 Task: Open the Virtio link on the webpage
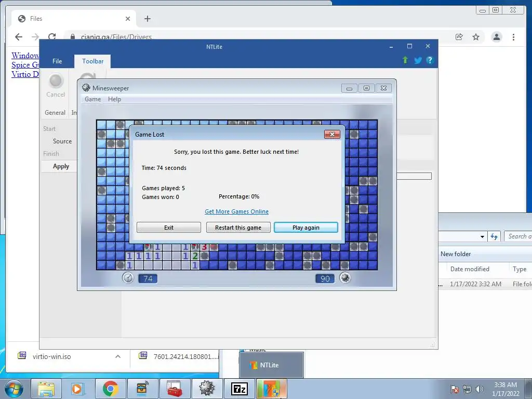[x=25, y=74]
